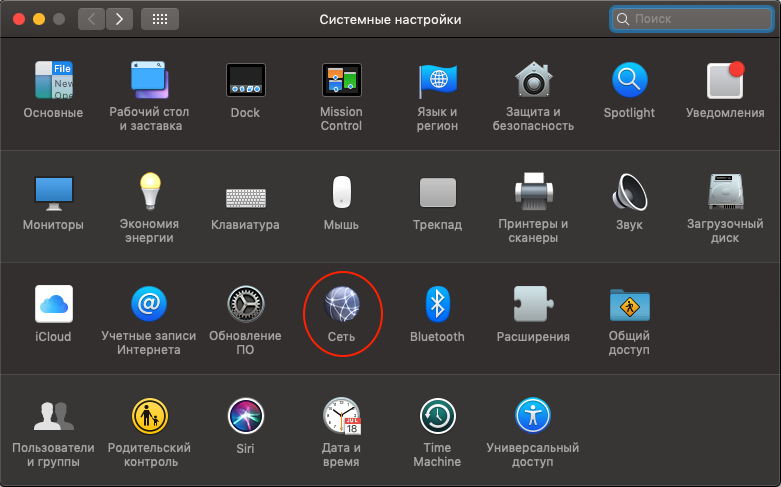781x487 pixels.
Task: Click the magnifier icon in search field
Action: click(x=623, y=19)
